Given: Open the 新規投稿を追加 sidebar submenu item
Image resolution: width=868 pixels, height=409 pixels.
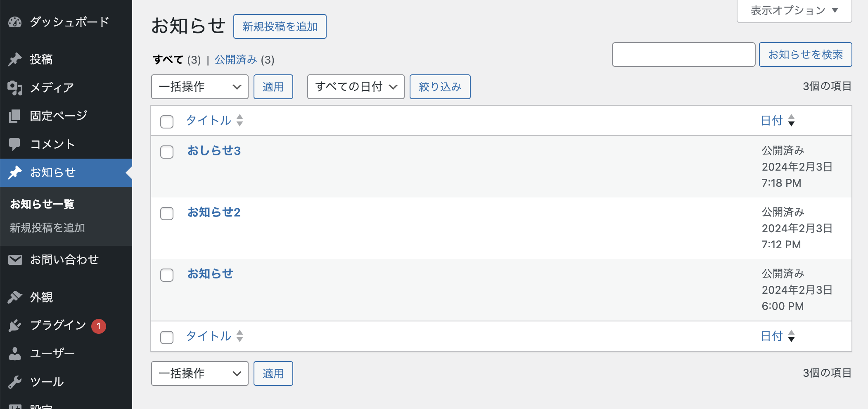Looking at the screenshot, I should [47, 228].
